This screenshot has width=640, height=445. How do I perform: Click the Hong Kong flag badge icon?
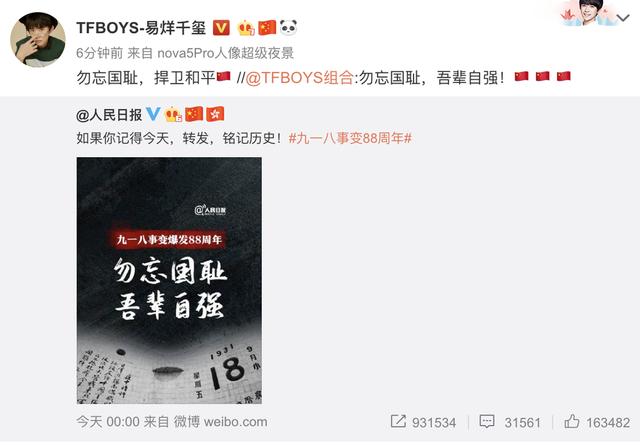click(215, 114)
